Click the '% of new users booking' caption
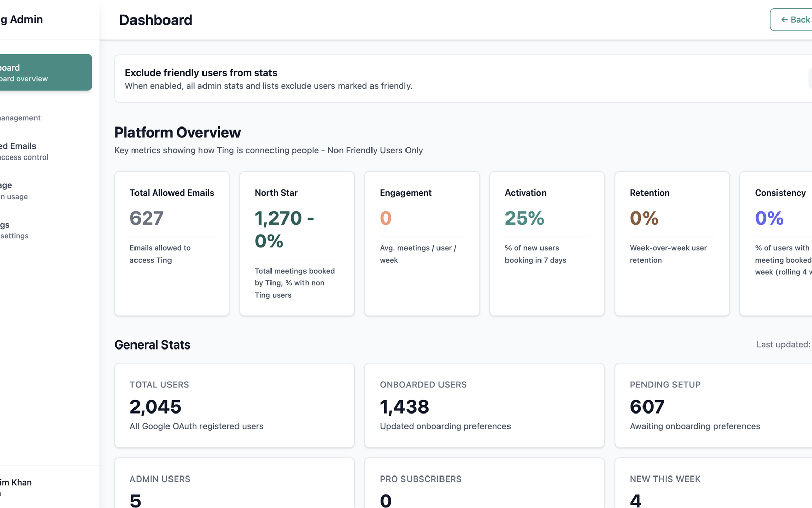 point(535,254)
